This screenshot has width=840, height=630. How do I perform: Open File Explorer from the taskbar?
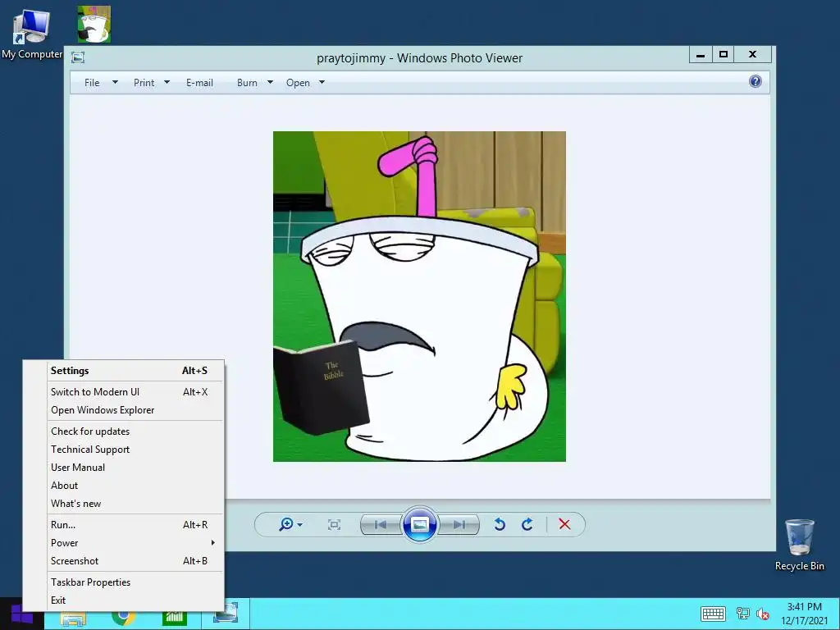click(x=73, y=618)
